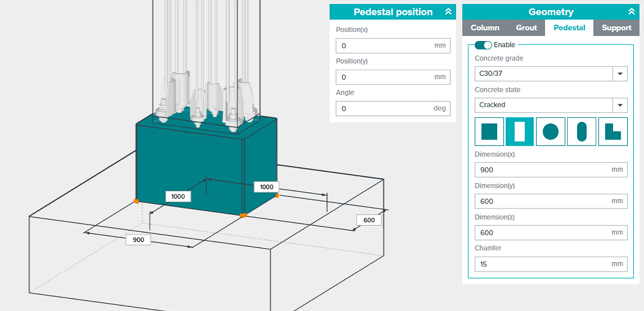Click the left 1000 dimension label in 3D view
The width and height of the screenshot is (644, 311).
click(178, 197)
